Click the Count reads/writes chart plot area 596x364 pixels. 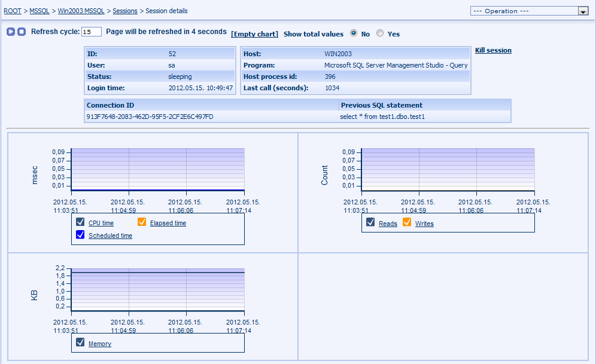tap(448, 169)
